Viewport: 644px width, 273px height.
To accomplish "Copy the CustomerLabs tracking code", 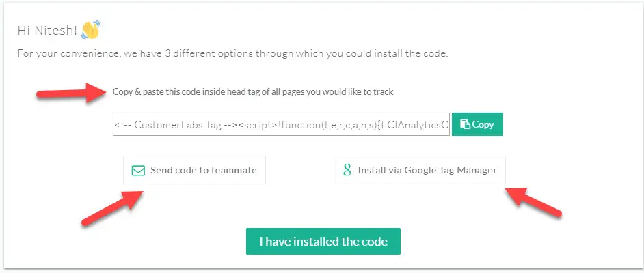I will point(477,124).
